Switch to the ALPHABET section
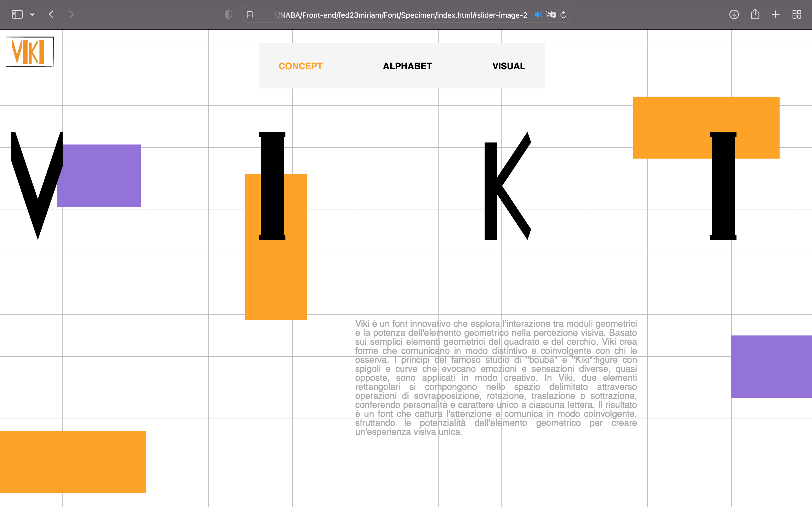The image size is (812, 507). (407, 66)
